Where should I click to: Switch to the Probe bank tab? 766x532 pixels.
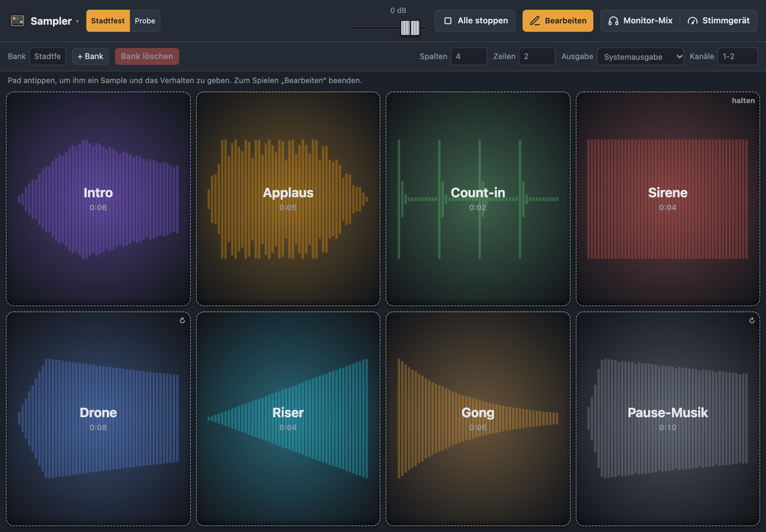click(x=145, y=21)
